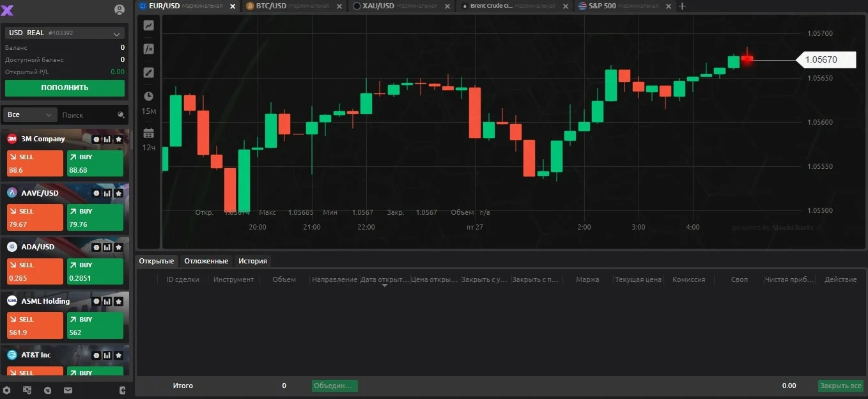Screen dimensions: 868x399
Task: Open the chat bubble icon in bottom bar
Action: click(47, 390)
